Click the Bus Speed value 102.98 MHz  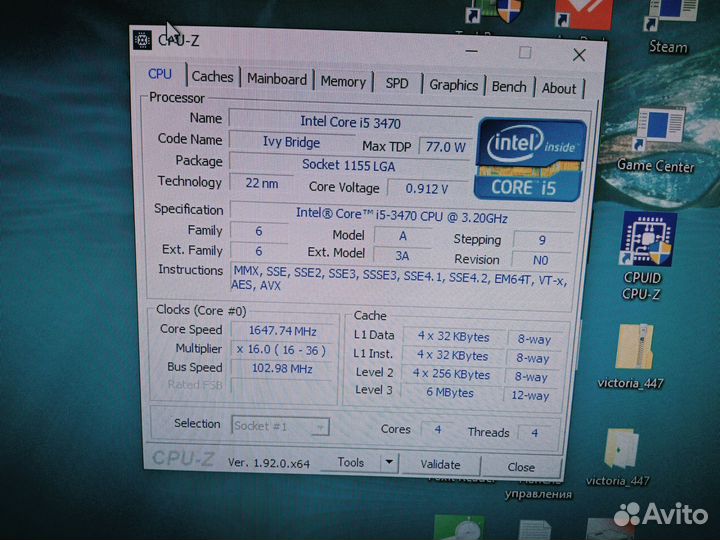281,369
